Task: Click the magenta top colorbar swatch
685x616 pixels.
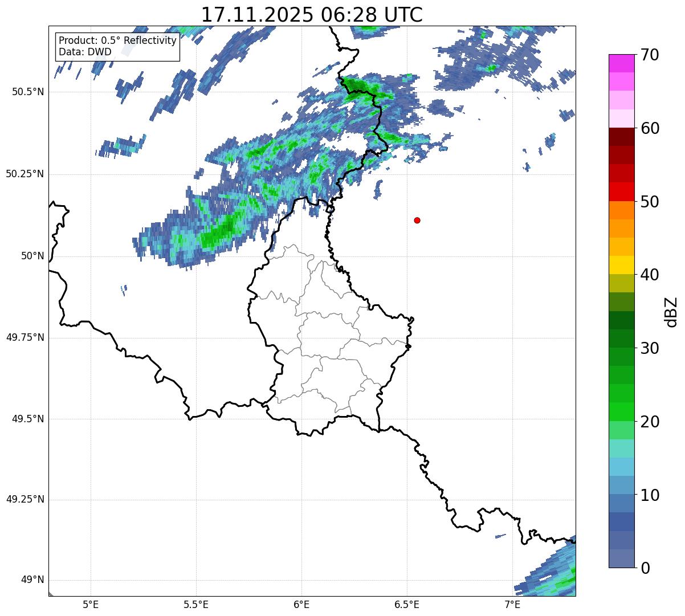Action: pyautogui.click(x=621, y=63)
